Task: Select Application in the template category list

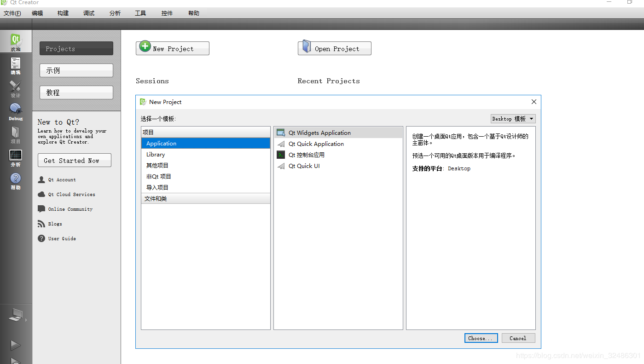Action: (x=206, y=144)
